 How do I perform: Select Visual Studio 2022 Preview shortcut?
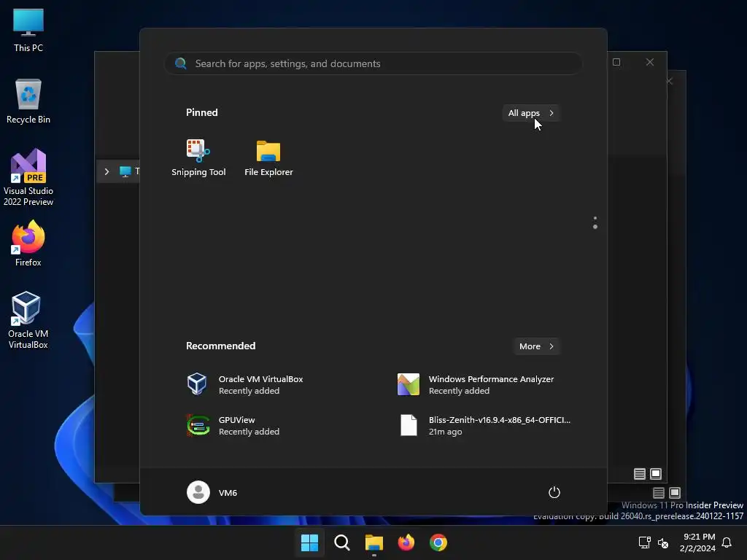[x=28, y=177]
